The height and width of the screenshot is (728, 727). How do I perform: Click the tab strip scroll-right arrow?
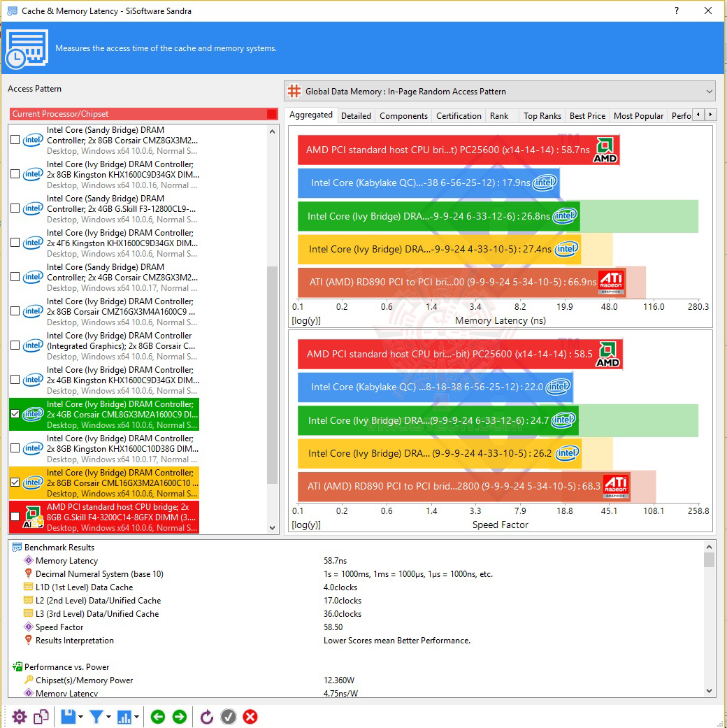click(710, 114)
